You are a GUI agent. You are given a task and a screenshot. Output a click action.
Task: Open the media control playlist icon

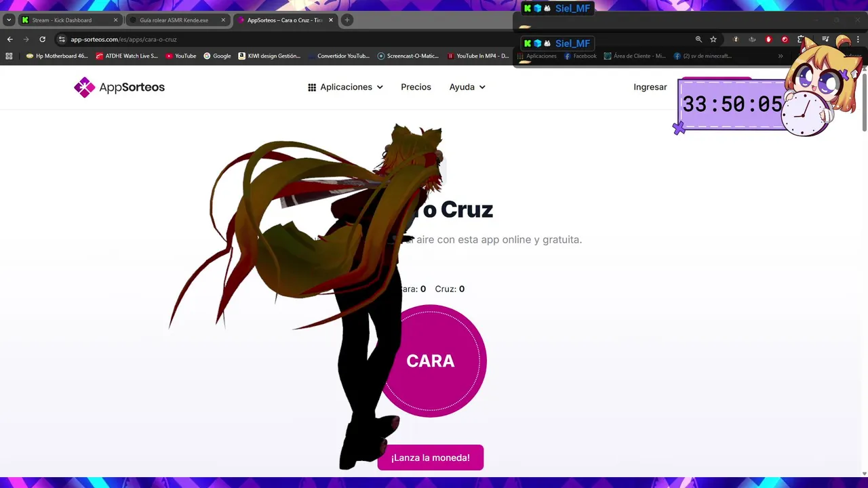825,39
